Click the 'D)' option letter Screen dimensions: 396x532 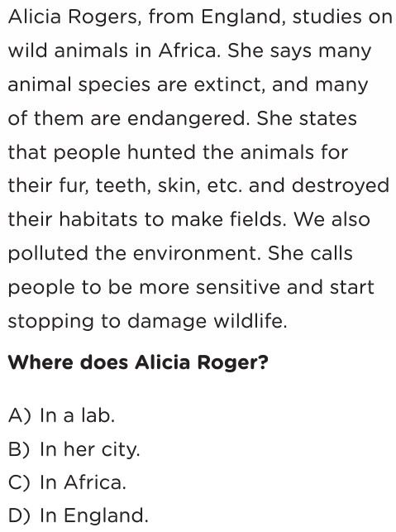[19, 515]
